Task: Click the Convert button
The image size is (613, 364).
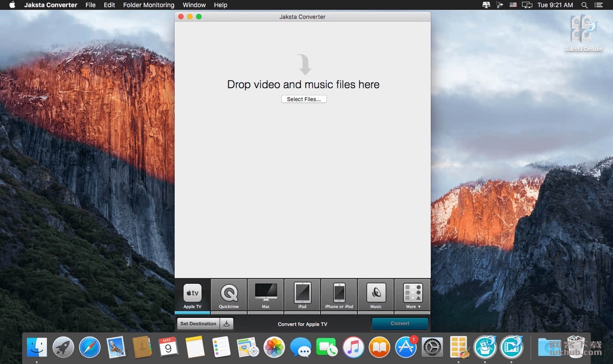Action: click(400, 323)
